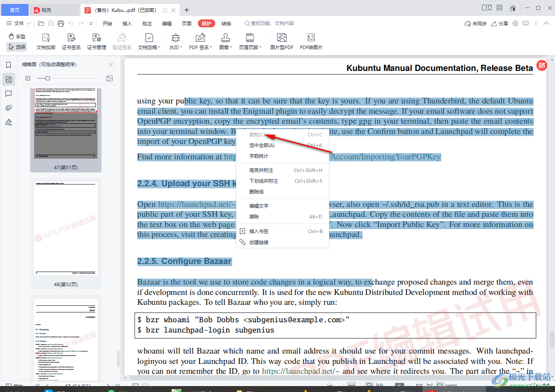The height and width of the screenshot is (392, 555).
Task: Expand the quick access toolbar dropdown arrow
Action: click(91, 23)
